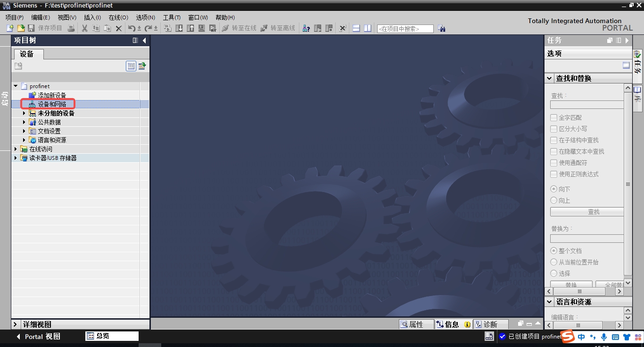This screenshot has height=347, width=644.
Task: Click the open project toolbar icon
Action: click(x=21, y=28)
